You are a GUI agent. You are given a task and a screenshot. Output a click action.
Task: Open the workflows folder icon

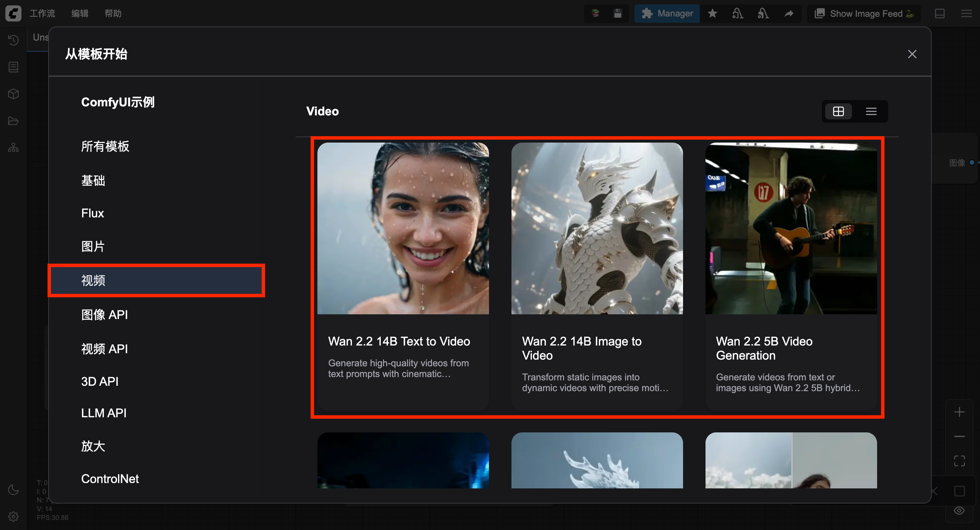point(13,121)
